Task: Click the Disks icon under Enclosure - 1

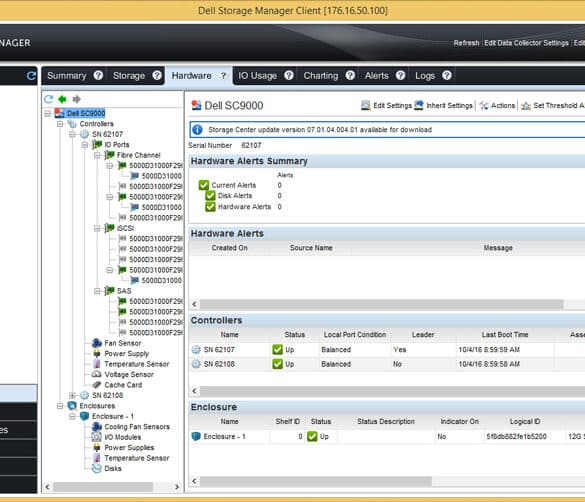Action: [97, 468]
